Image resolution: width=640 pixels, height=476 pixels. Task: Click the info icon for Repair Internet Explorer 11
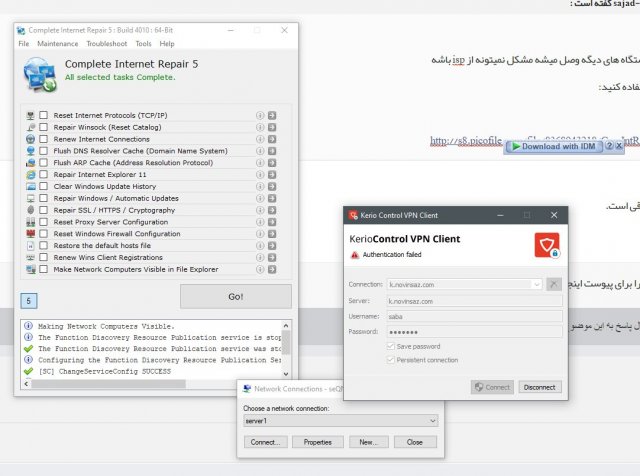[x=261, y=174]
